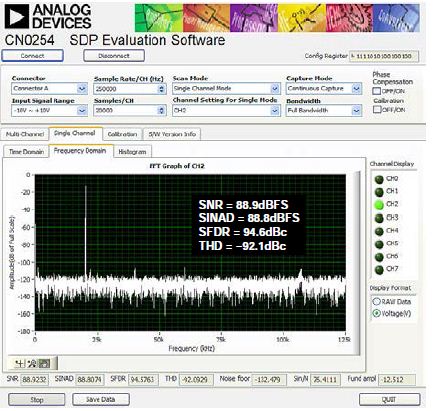Click the fundamental spike in the FFT graph
Viewport: 436px width, 411px height.
point(86,230)
